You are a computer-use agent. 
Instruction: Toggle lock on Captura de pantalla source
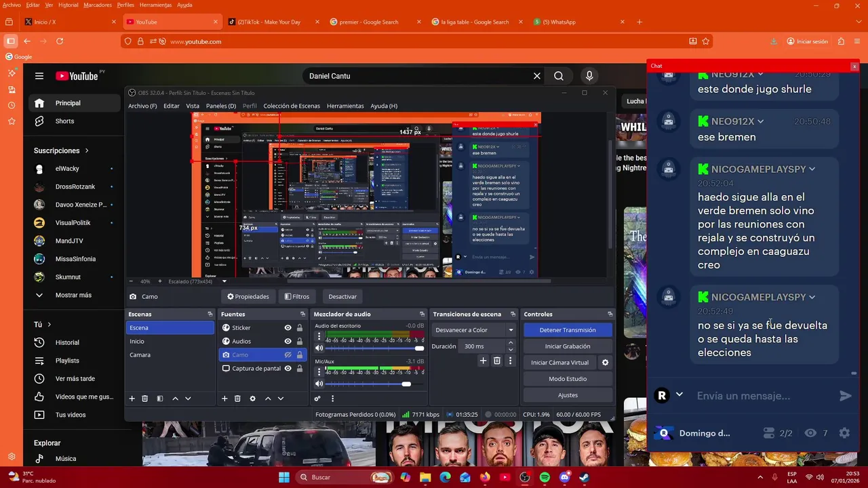tap(300, 368)
